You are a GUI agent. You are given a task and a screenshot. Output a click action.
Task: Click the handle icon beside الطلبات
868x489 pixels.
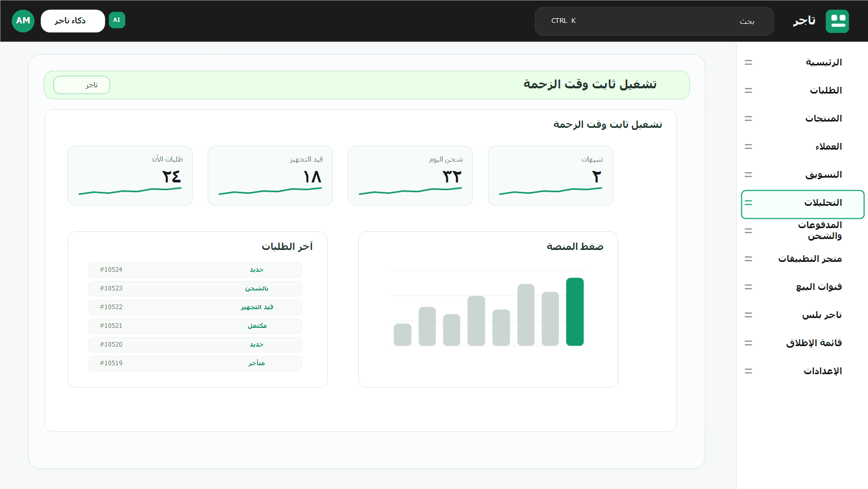(748, 90)
